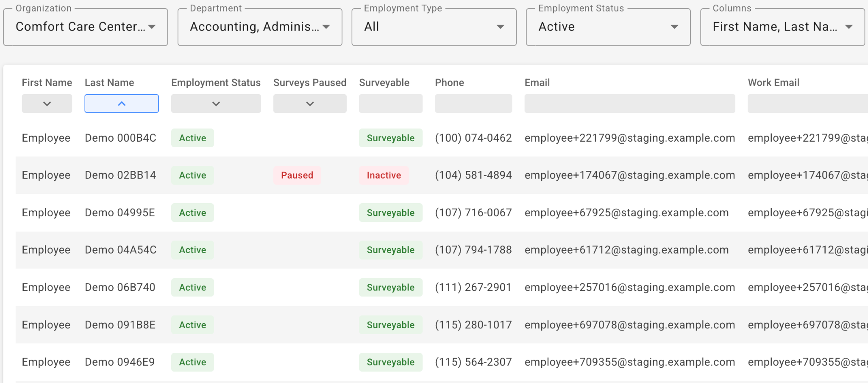Click the Phone column filter field

pos(473,104)
